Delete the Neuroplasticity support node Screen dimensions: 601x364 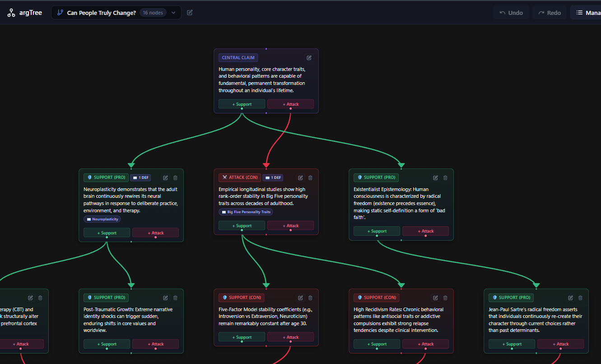[175, 178]
